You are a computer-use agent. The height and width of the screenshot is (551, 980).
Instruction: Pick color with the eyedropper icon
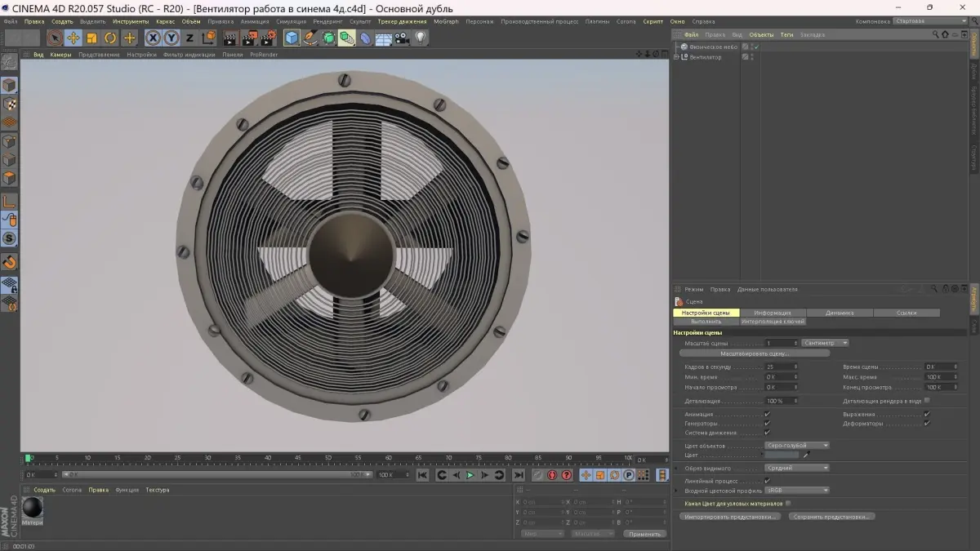point(807,455)
